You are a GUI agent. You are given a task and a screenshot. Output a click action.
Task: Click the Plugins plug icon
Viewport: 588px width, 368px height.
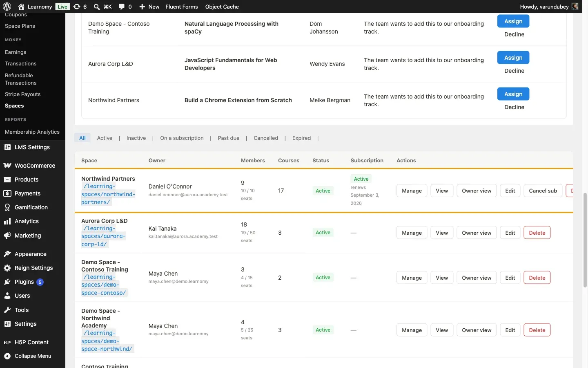(x=7, y=282)
